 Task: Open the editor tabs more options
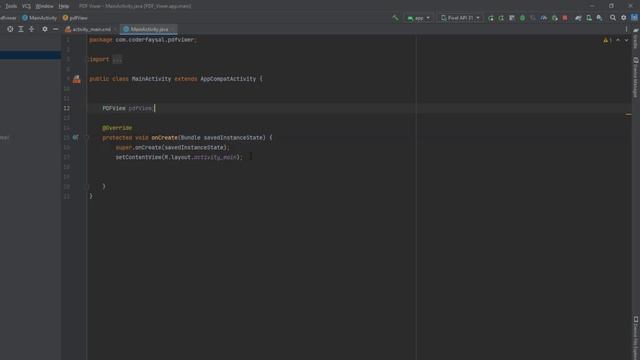coord(626,29)
